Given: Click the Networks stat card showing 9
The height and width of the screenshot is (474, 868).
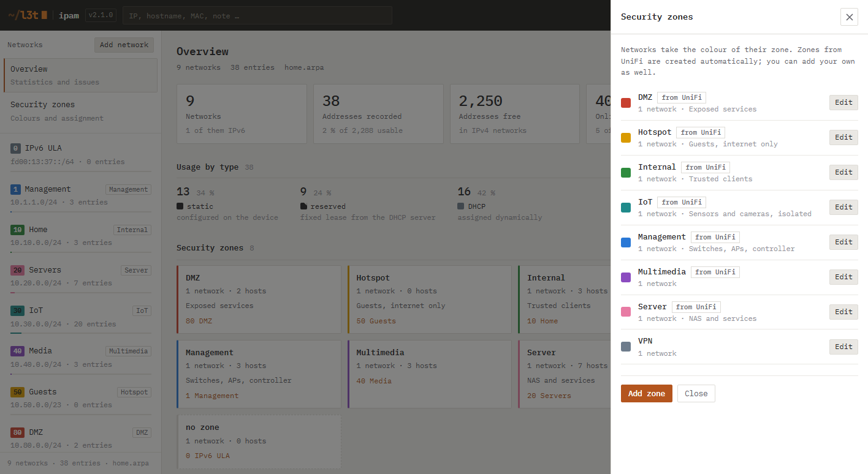Looking at the screenshot, I should [x=242, y=114].
